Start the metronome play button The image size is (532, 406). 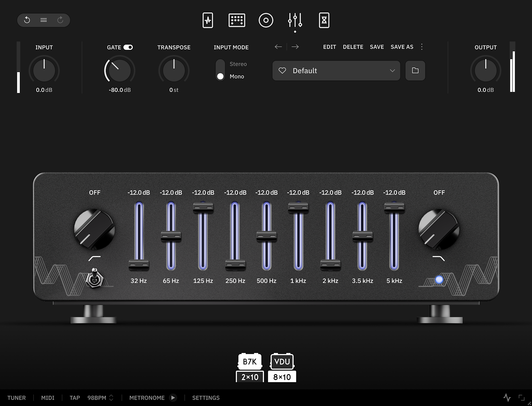click(173, 398)
